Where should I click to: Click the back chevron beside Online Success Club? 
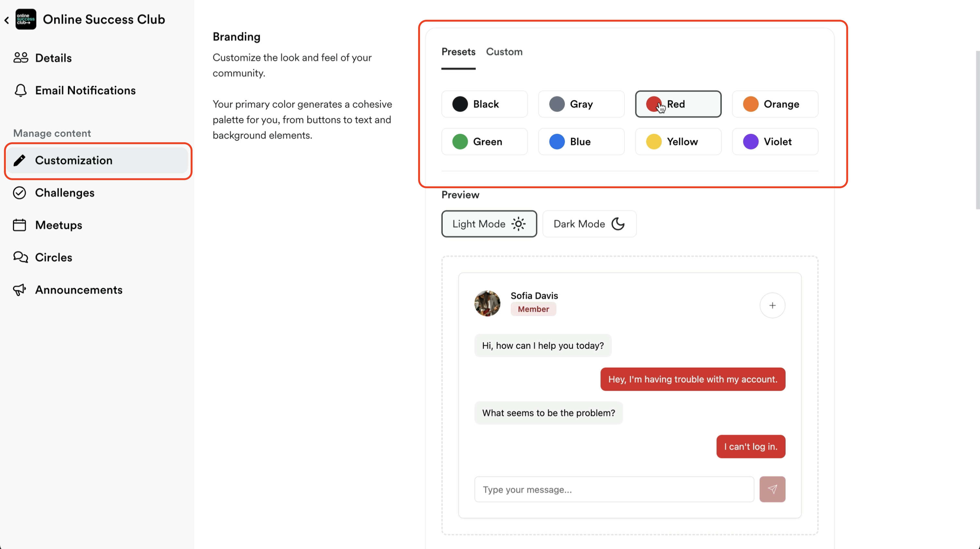7,20
